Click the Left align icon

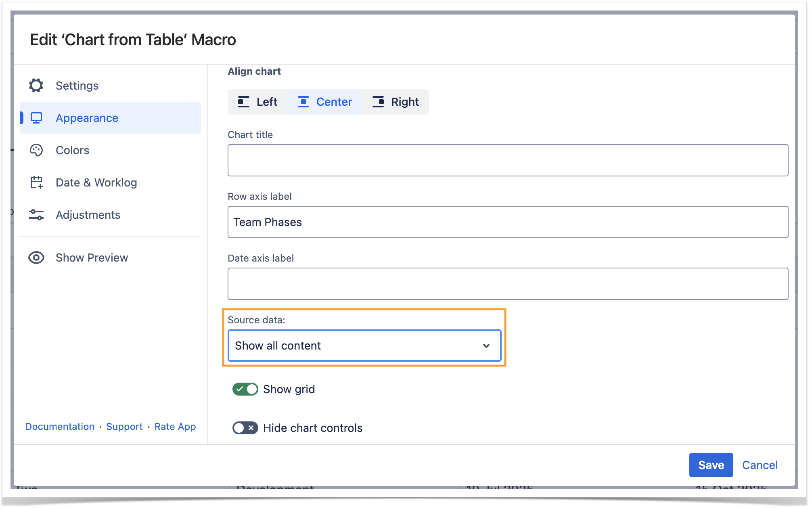point(243,102)
